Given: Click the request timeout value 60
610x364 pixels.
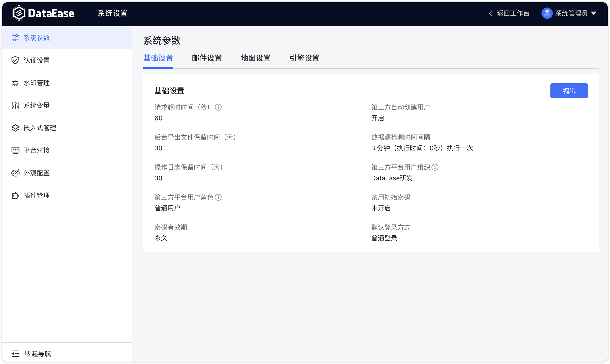Looking at the screenshot, I should click(x=158, y=118).
